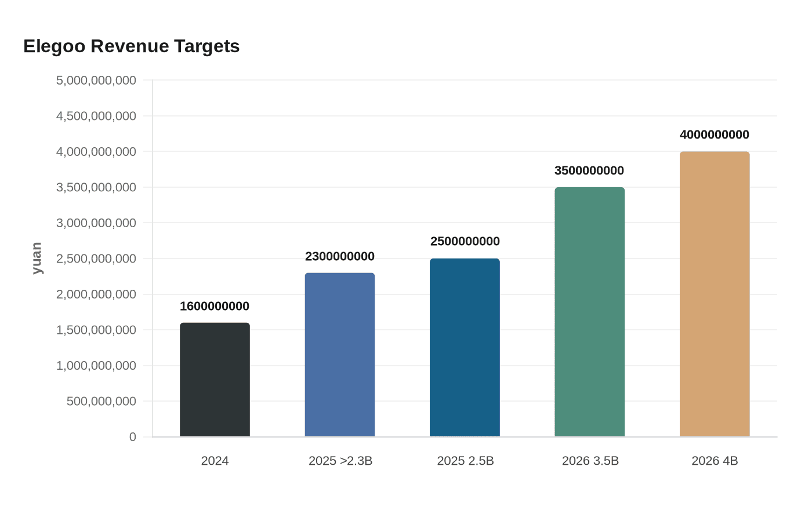
Task: Select the green 2026 3.5B bar
Action: [x=590, y=312]
